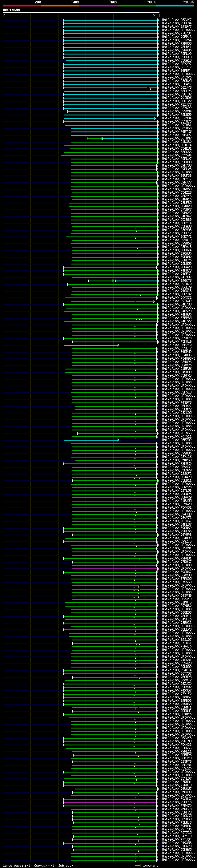
Task: Click the cyan ~100% identity legend segment
Action: [x=175, y=6]
